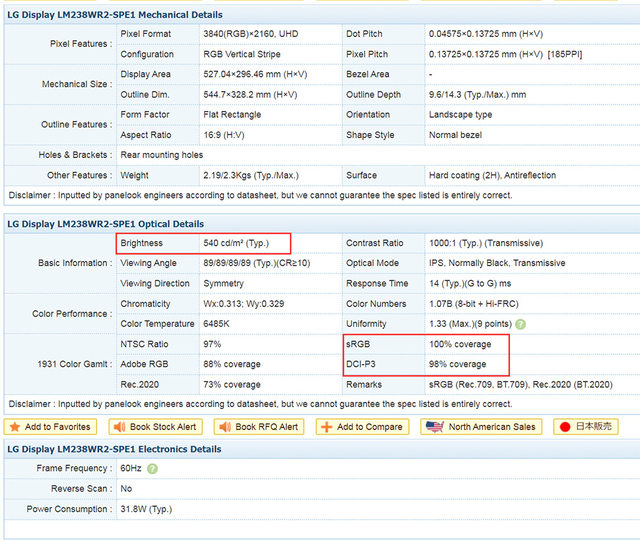Click the US flag icon
Screen dimensions: 640x542
point(434,427)
